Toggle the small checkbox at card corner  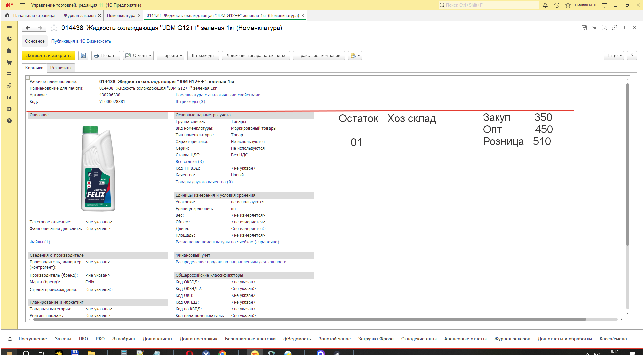(28, 78)
